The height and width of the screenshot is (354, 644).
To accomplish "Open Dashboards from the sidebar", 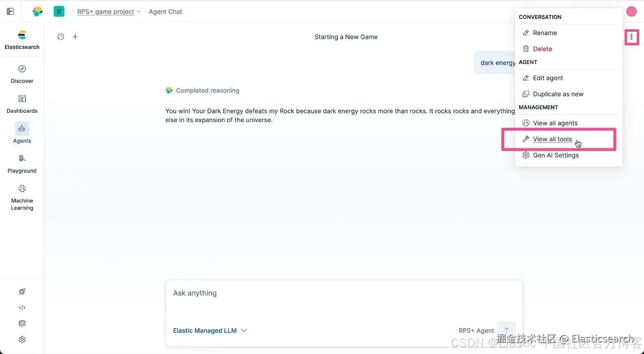I will click(x=22, y=104).
